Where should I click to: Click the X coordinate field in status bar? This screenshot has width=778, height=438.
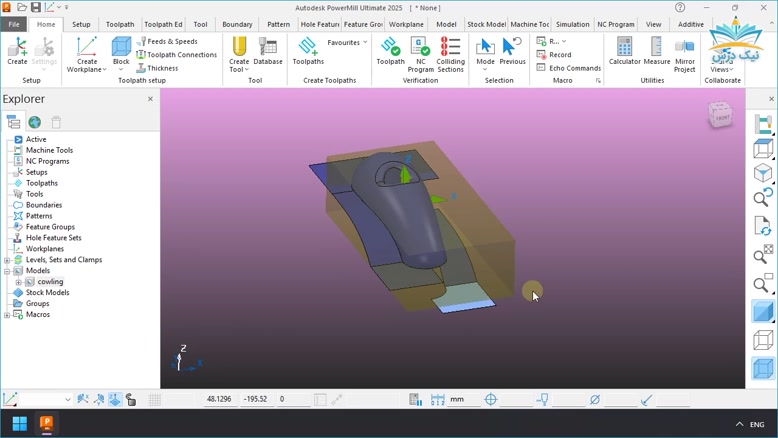tap(219, 399)
